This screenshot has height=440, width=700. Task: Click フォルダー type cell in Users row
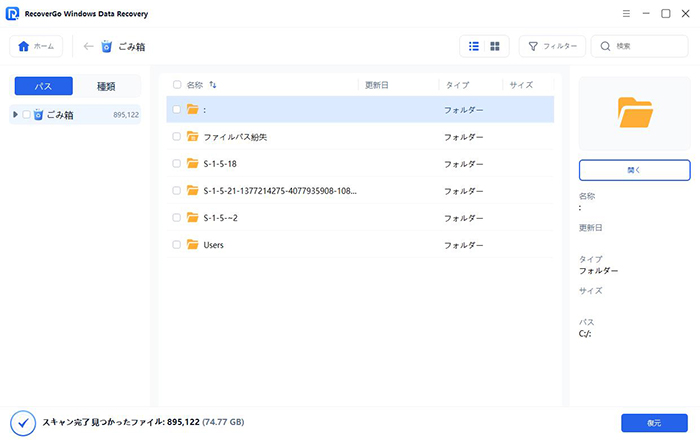463,245
